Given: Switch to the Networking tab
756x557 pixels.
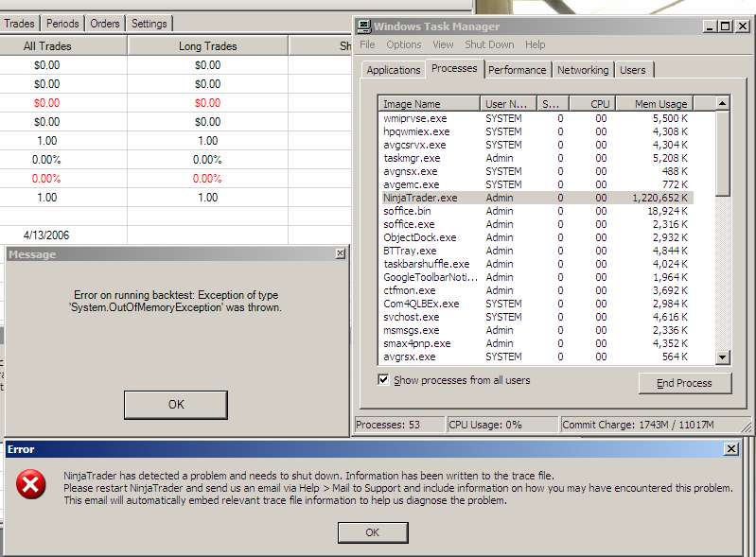Looking at the screenshot, I should coord(583,70).
